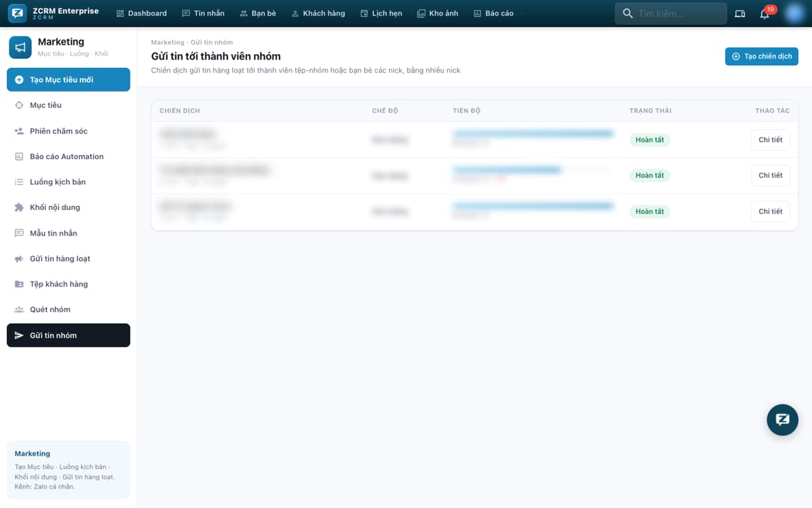Go to Luồng kịch bản

click(x=68, y=182)
